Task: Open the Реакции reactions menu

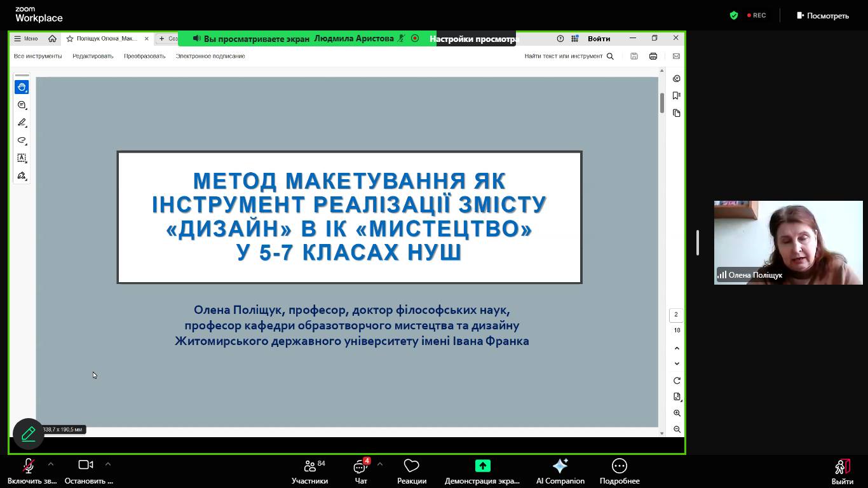Action: (x=412, y=471)
